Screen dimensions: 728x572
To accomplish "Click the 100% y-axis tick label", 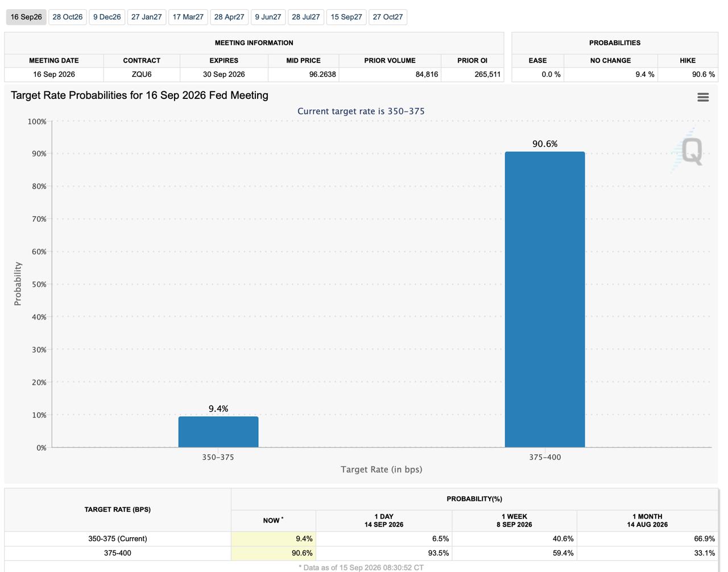I will coord(37,121).
